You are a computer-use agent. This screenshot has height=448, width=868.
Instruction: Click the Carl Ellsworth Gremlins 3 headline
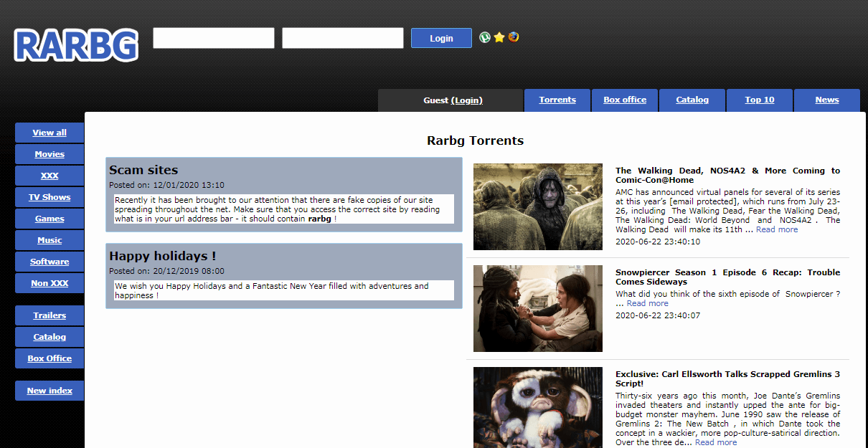[x=727, y=378]
